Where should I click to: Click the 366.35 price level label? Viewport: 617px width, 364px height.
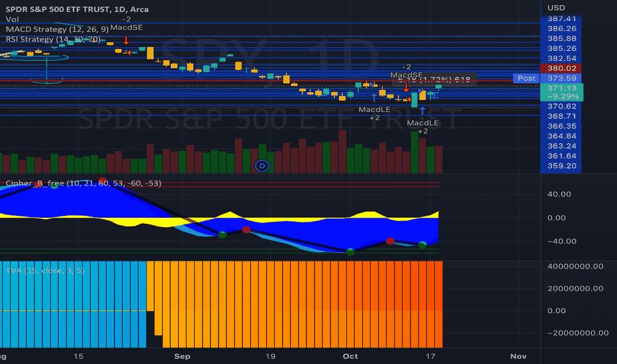pyautogui.click(x=561, y=126)
